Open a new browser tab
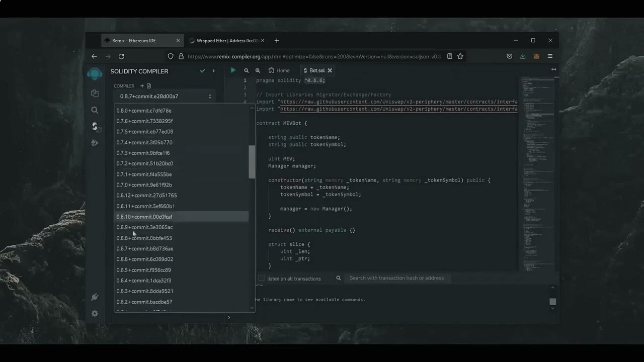Image resolution: width=644 pixels, height=362 pixels. click(276, 41)
